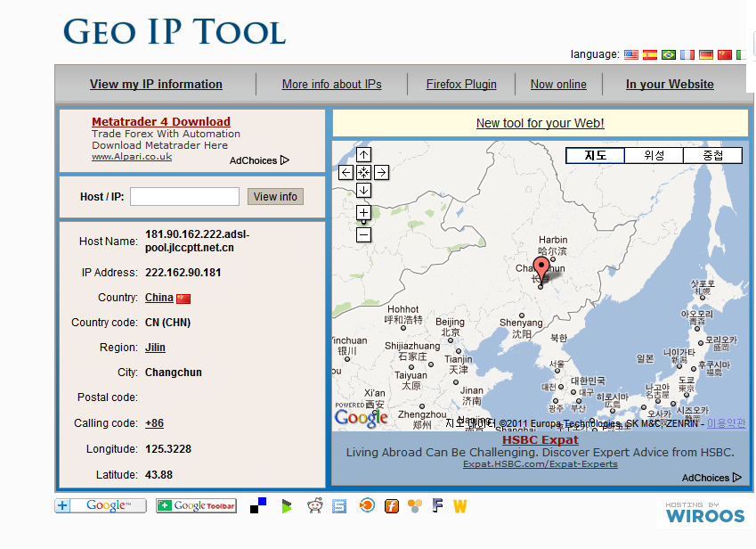This screenshot has height=549, width=756.
Task: Switch map to 위성 satellite view
Action: (654, 155)
